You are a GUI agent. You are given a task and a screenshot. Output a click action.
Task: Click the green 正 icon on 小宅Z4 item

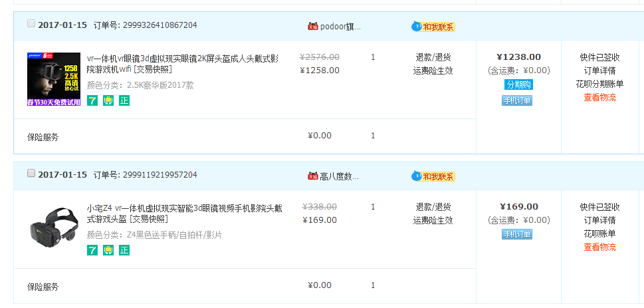click(x=124, y=250)
